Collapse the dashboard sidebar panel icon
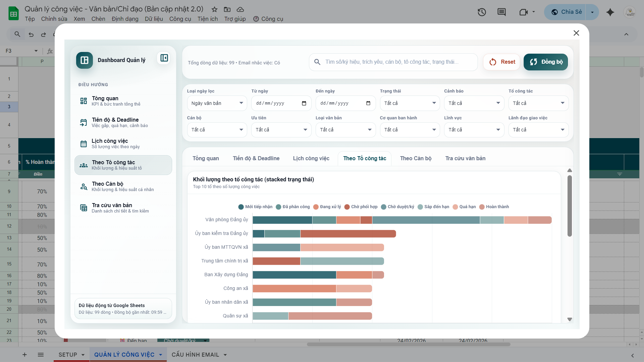 click(x=164, y=58)
